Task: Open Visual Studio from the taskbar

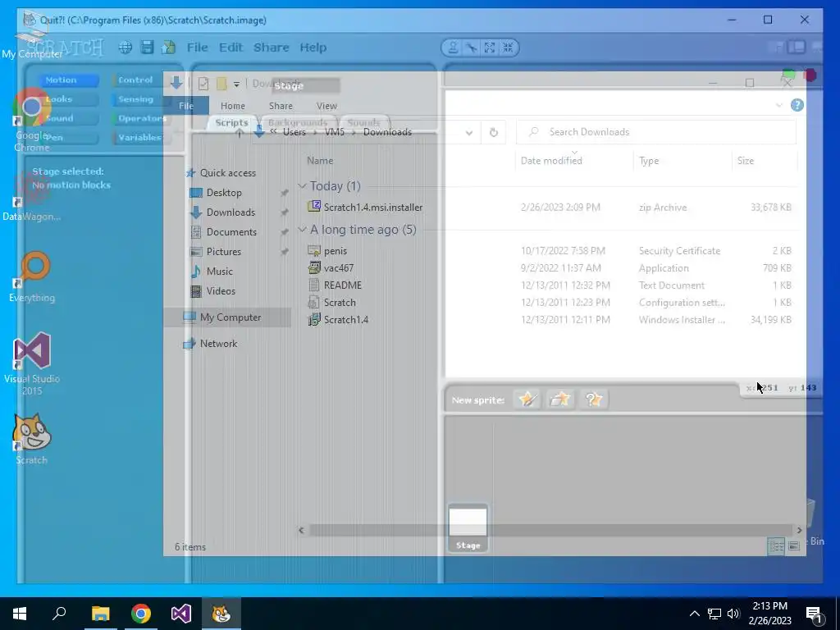Action: (181, 614)
